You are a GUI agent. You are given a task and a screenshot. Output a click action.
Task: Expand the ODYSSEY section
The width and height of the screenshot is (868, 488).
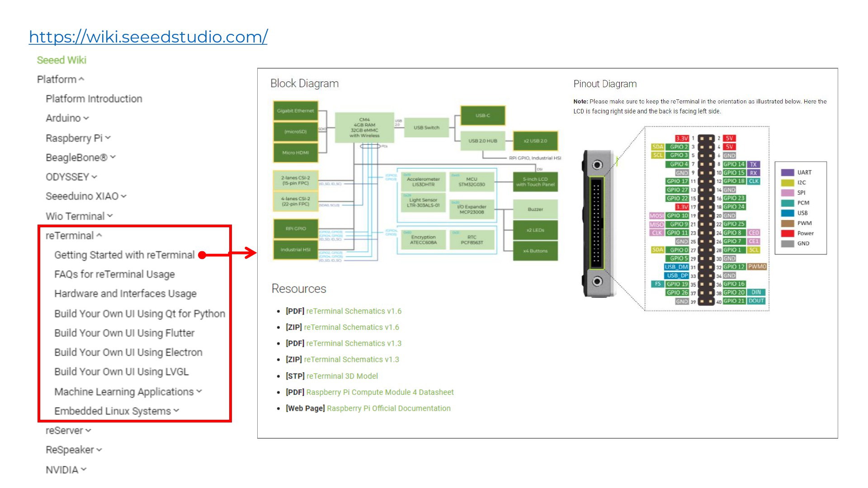[x=71, y=177]
